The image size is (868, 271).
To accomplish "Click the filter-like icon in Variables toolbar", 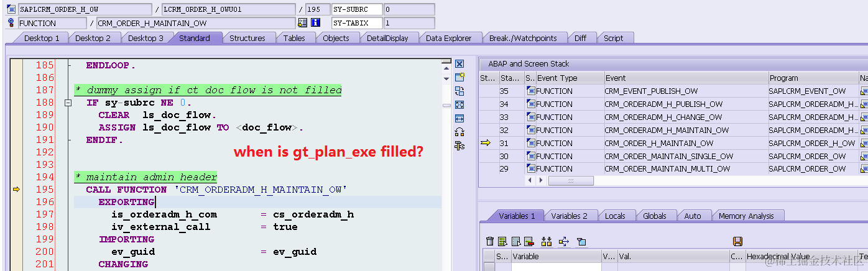I will pyautogui.click(x=581, y=241).
